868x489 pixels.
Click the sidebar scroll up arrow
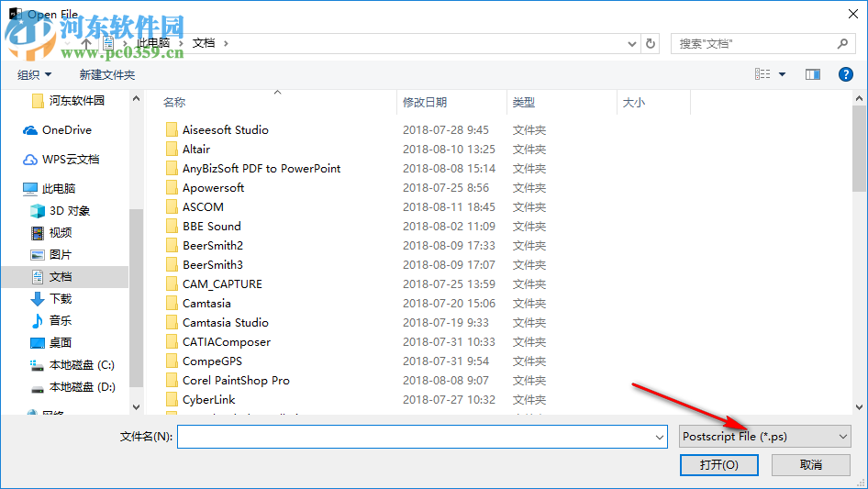[x=136, y=98]
